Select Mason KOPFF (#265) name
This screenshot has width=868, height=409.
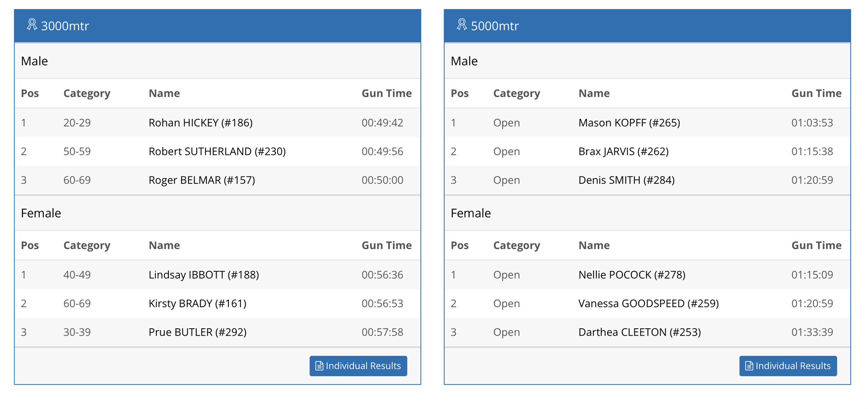630,123
